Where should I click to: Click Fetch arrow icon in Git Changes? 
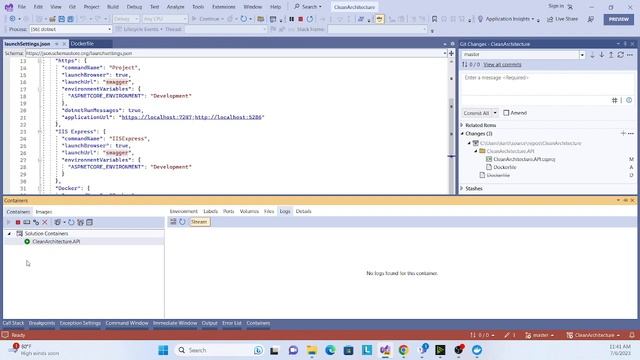point(592,55)
